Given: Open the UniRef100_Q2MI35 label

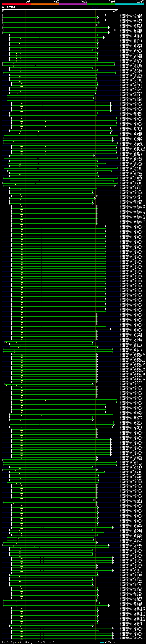Looking at the screenshot, I should click(x=131, y=63).
